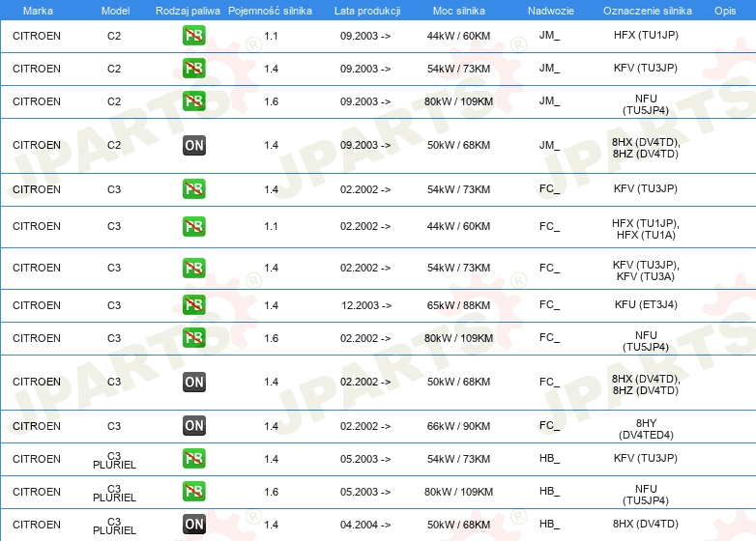
Task: Select the 1.1 engine capacity in the C3 row
Action: click(x=271, y=226)
